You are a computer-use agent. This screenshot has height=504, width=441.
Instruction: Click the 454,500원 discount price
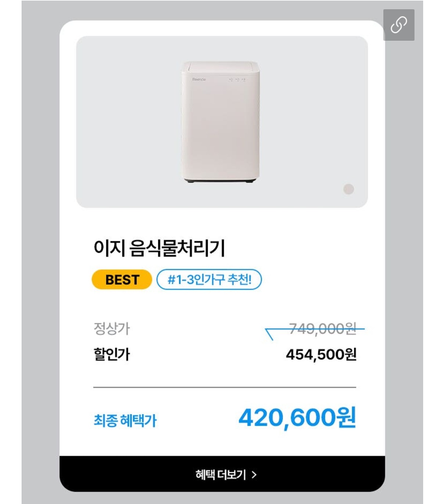click(x=321, y=355)
